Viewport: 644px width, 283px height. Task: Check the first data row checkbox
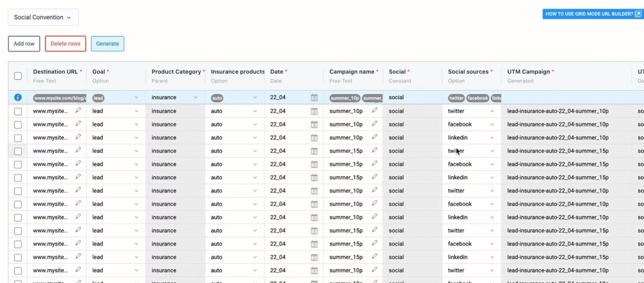(x=18, y=112)
